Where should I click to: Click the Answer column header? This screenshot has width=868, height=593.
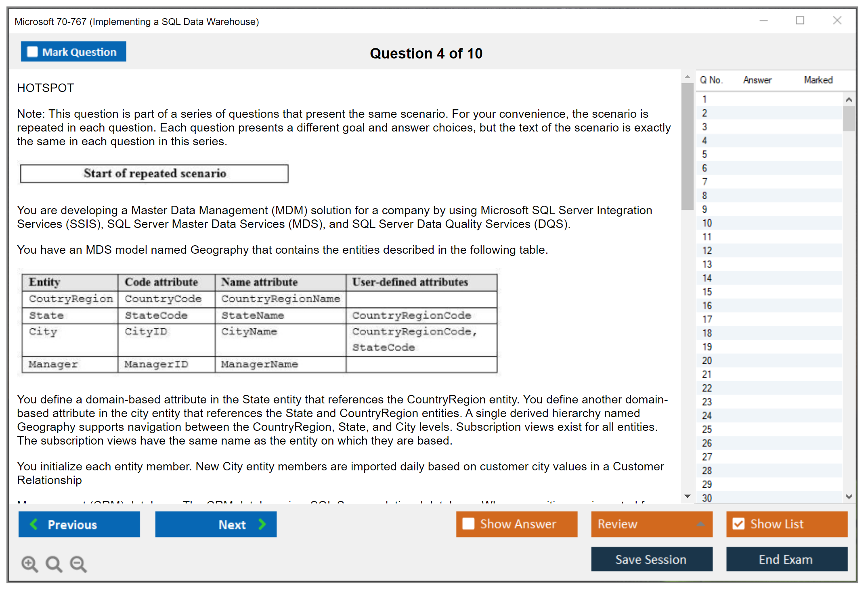tap(757, 80)
